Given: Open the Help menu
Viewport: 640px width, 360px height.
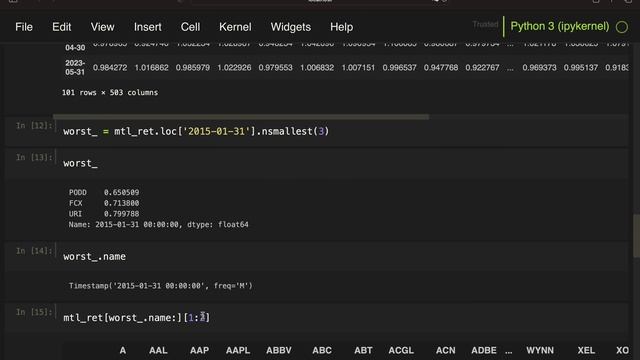Looking at the screenshot, I should (342, 27).
